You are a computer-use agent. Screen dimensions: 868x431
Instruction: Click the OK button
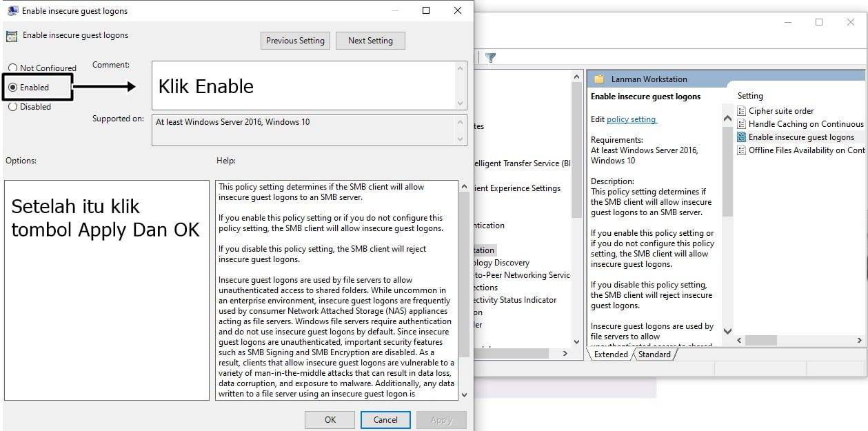coord(330,419)
